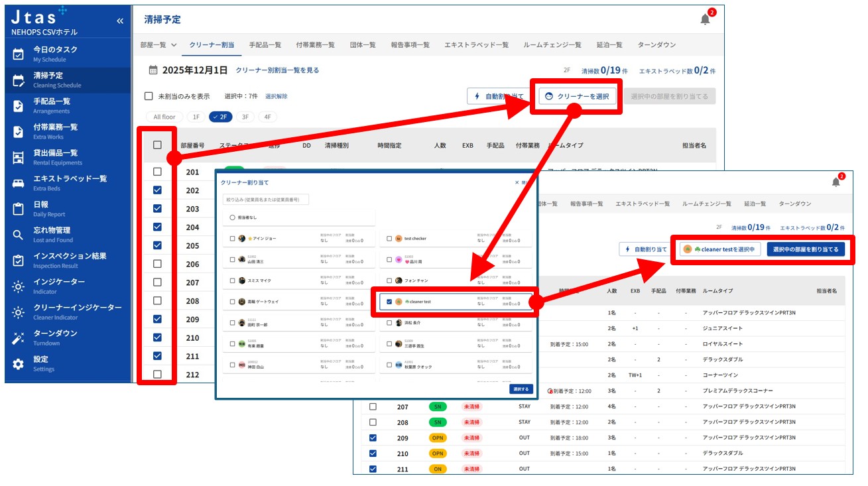Click the calendar icon beside 2025年12月1日

pyautogui.click(x=153, y=70)
